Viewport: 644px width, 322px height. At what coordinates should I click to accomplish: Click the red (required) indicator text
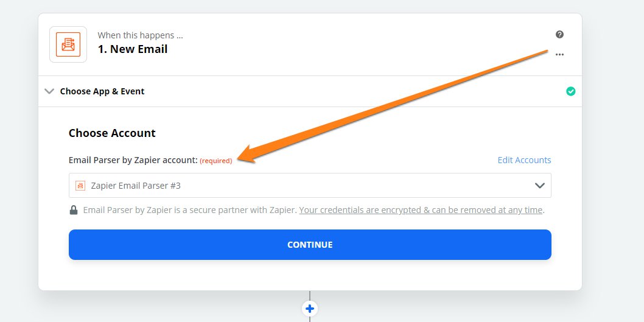[x=215, y=161]
